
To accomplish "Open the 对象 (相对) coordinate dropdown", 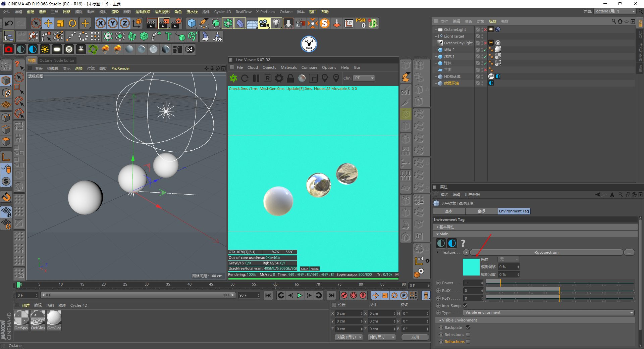I will click(x=349, y=337).
